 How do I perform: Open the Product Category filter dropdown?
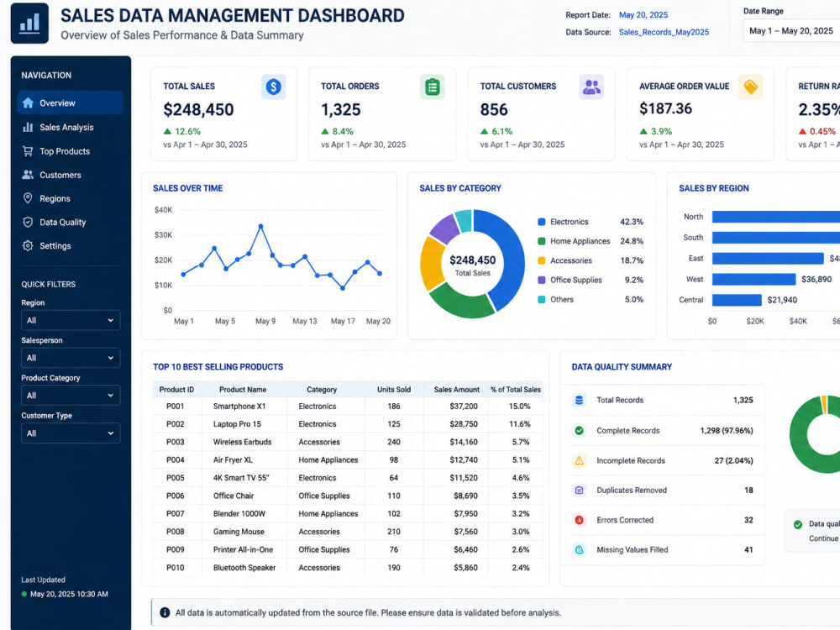click(71, 396)
